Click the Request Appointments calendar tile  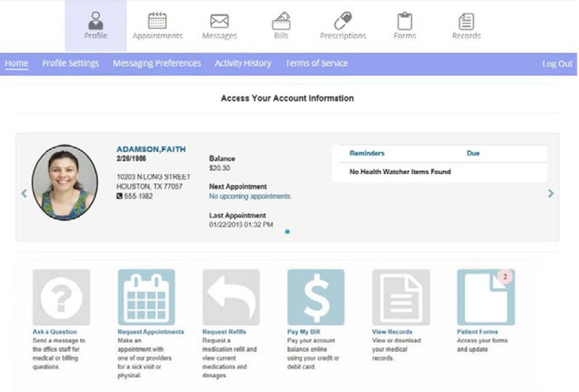tap(146, 297)
